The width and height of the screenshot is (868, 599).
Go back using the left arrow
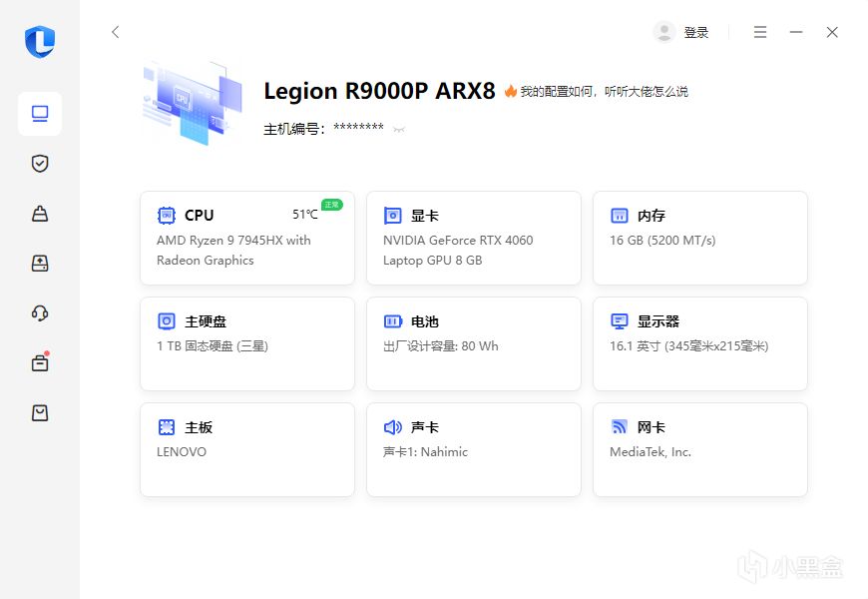[x=115, y=32]
